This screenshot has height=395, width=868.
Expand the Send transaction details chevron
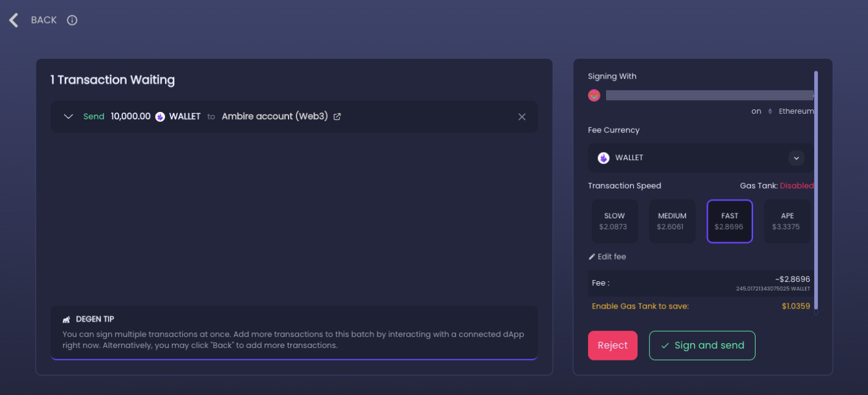[x=69, y=117]
